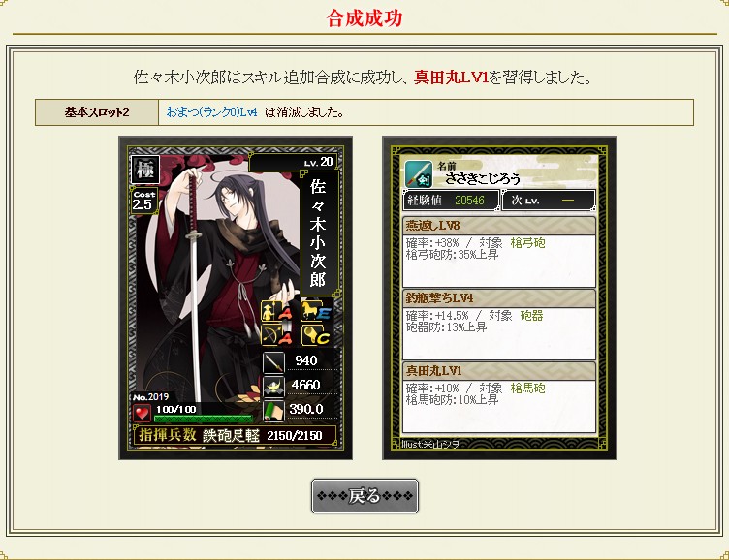Click the cavalry horse aptitude E icon
Screen dimensions: 729x560
316,311
